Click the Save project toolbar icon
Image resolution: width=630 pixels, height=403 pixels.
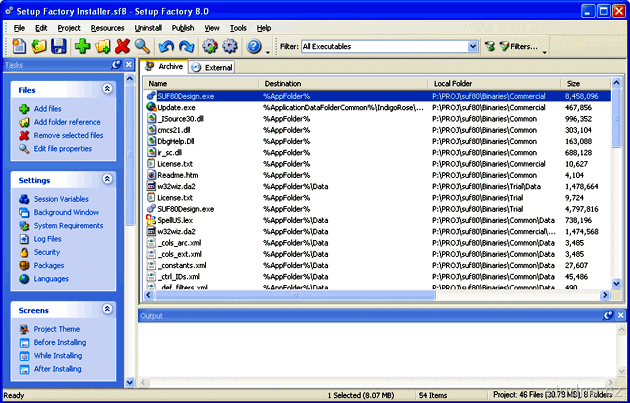click(59, 46)
